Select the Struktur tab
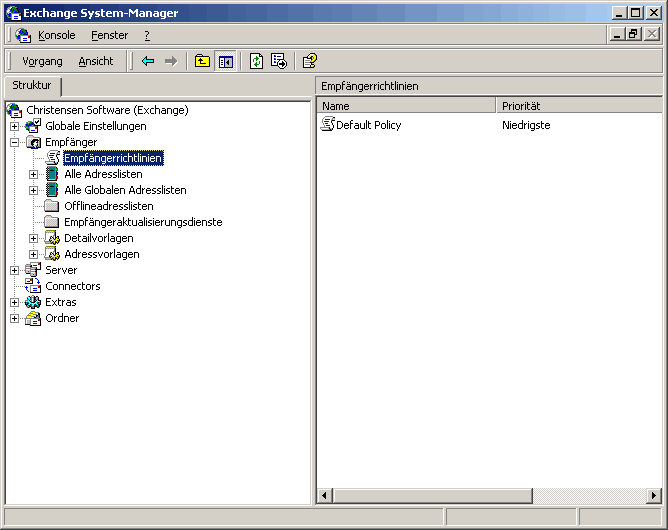 pyautogui.click(x=32, y=86)
